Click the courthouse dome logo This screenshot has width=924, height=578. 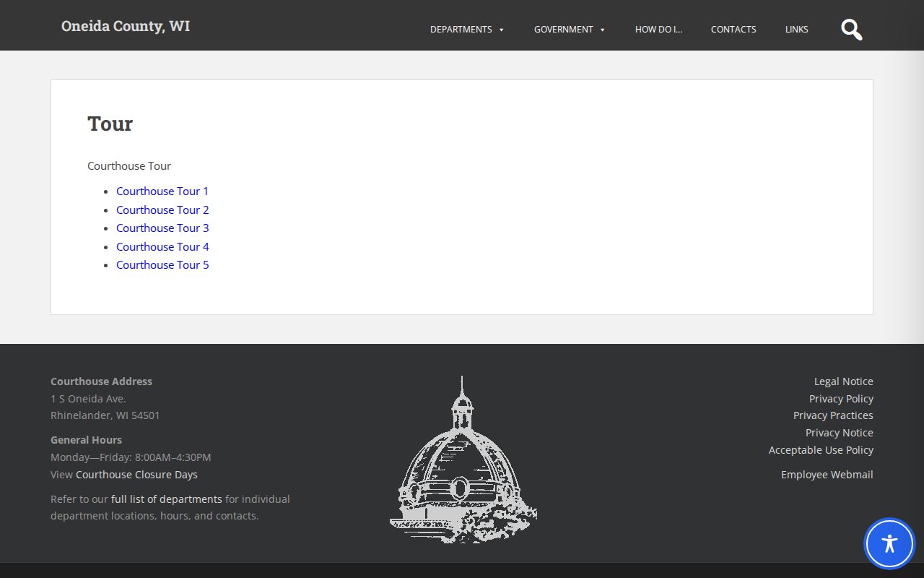point(463,460)
